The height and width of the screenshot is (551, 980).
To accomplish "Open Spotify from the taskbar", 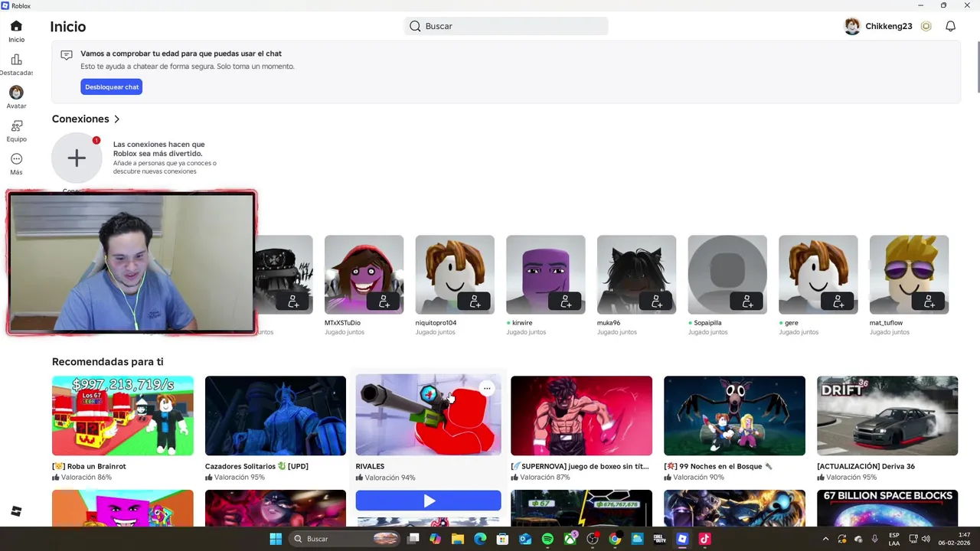I will [x=547, y=539].
